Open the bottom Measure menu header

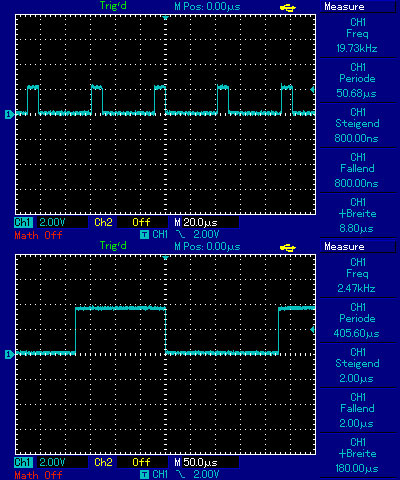[x=358, y=247]
